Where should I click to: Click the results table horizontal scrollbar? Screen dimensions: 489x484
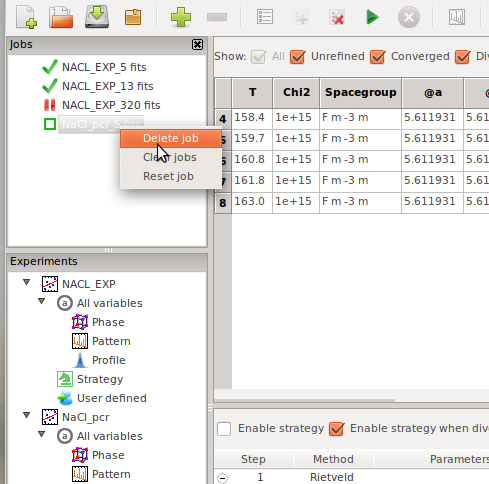coord(305,400)
